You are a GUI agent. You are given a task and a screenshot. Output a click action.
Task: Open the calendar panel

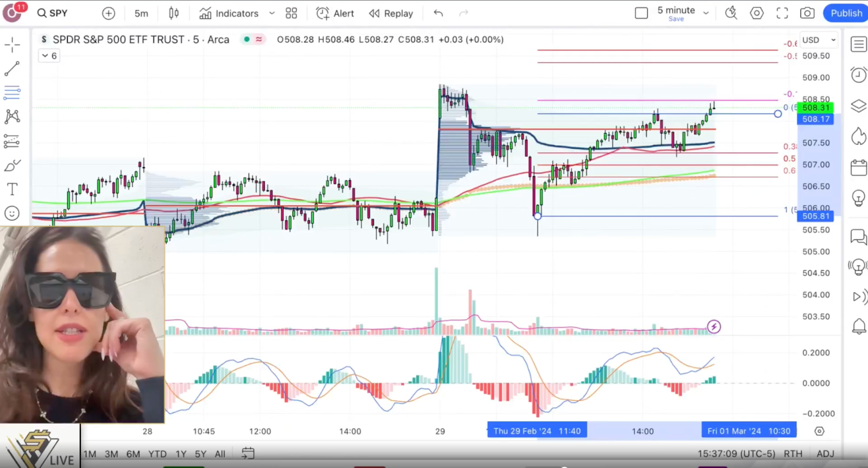coord(858,167)
